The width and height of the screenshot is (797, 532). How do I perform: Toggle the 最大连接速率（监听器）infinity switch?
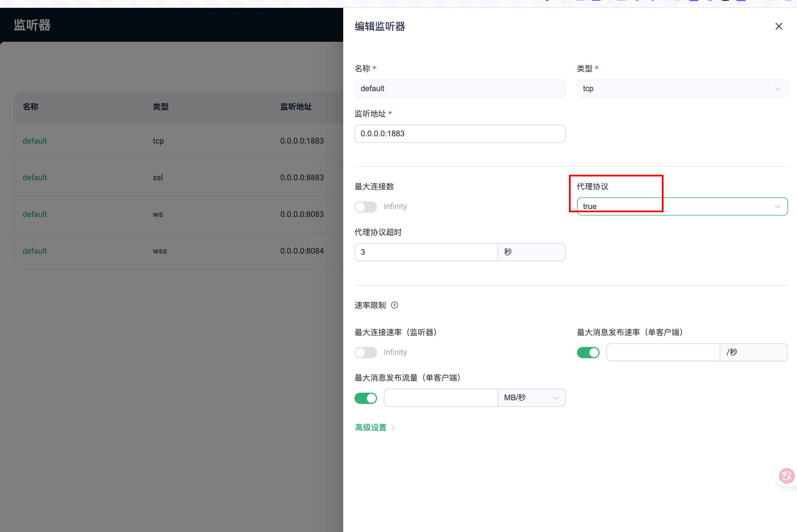[366, 353]
